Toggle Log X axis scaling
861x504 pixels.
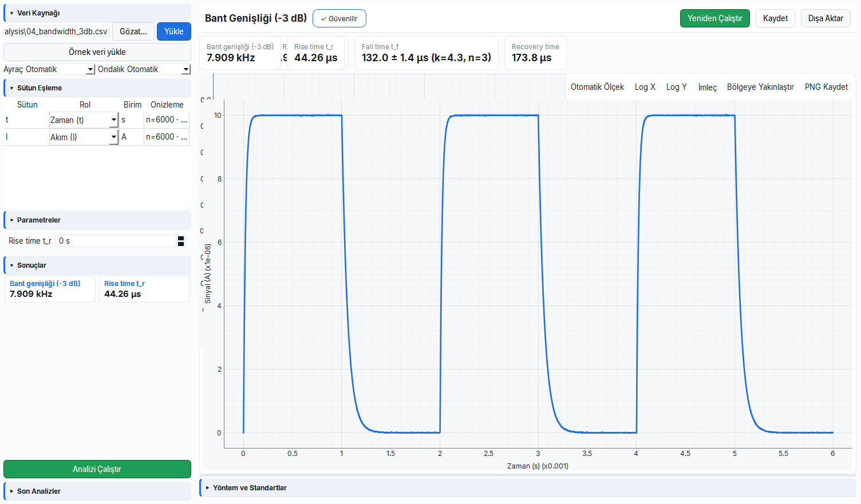(645, 87)
